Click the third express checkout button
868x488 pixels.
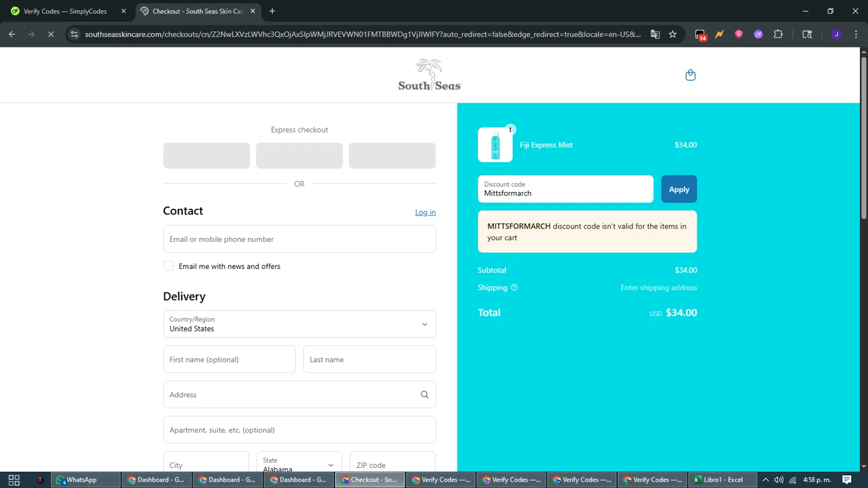[x=392, y=156]
